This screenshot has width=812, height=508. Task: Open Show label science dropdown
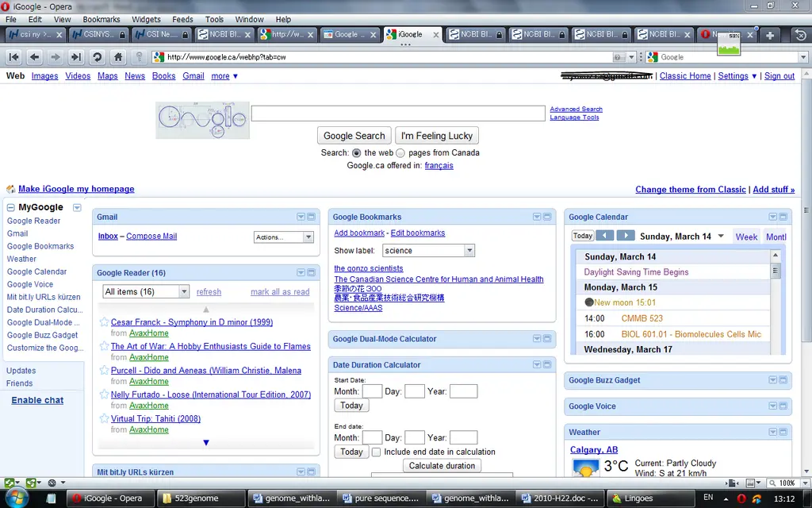(428, 250)
